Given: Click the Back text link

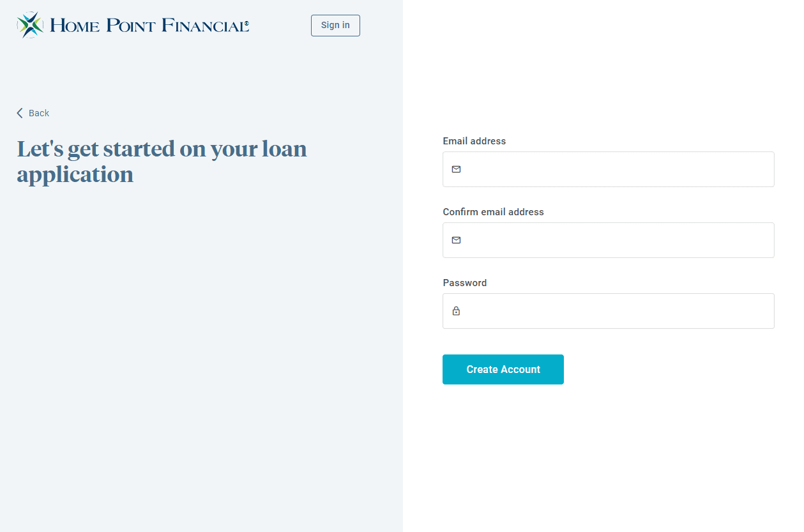Looking at the screenshot, I should point(40,112).
